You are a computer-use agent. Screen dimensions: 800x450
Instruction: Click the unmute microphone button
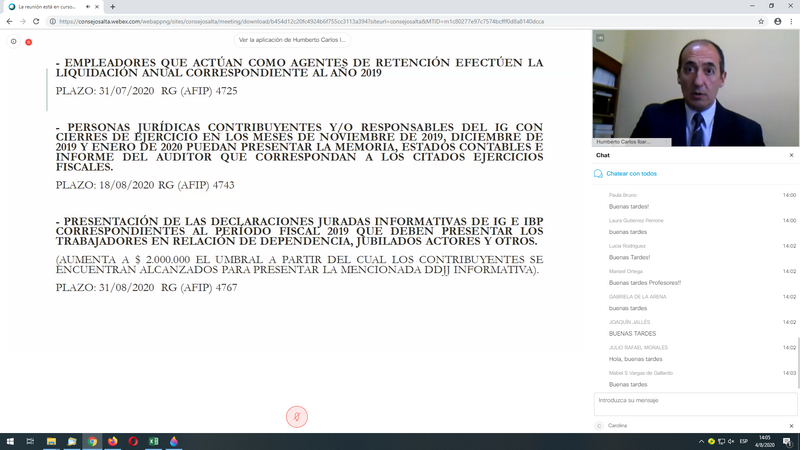(x=296, y=417)
